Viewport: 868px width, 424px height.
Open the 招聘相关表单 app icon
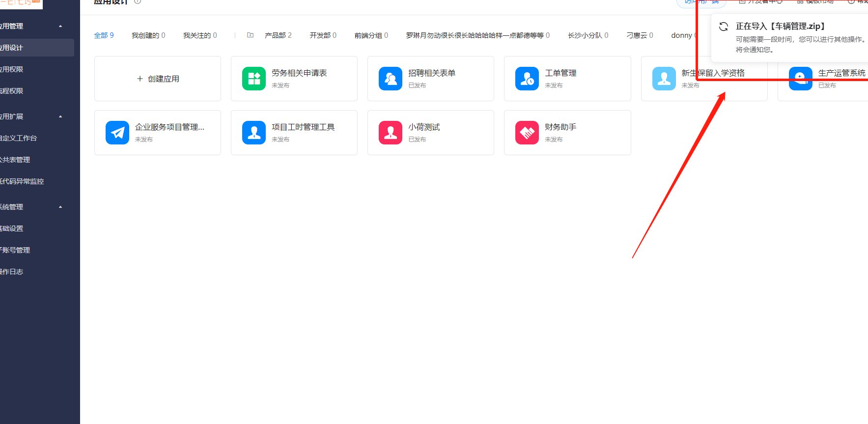(x=391, y=79)
